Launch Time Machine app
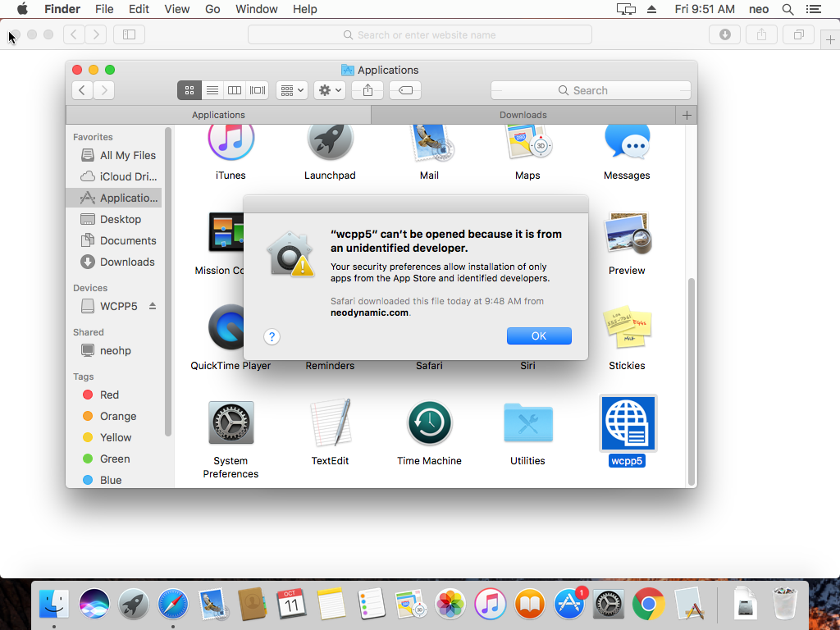The image size is (840, 630). (x=429, y=423)
